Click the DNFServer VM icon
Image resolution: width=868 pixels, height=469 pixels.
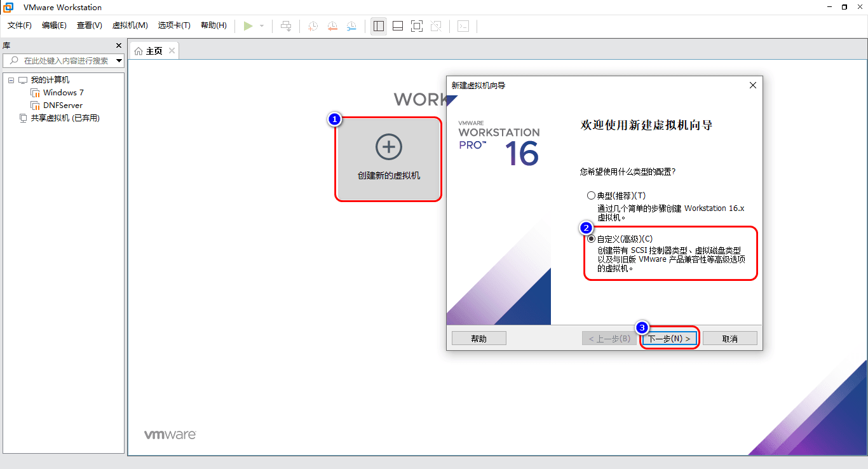coord(35,105)
